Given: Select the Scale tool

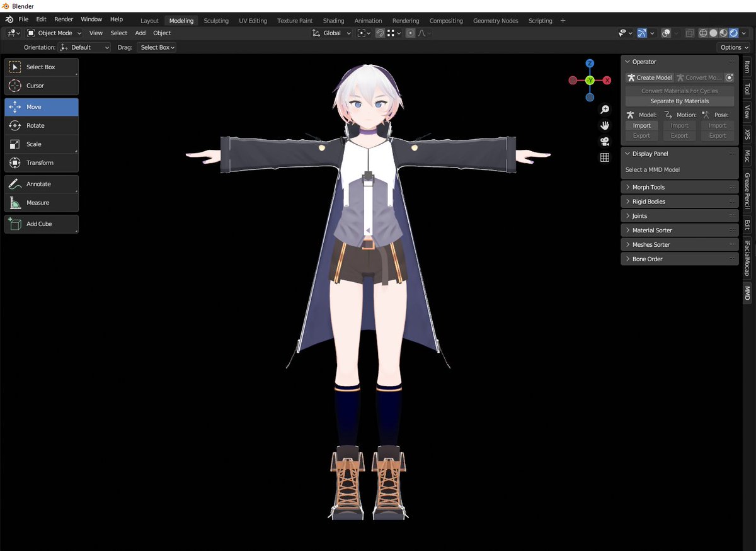Looking at the screenshot, I should [x=42, y=144].
